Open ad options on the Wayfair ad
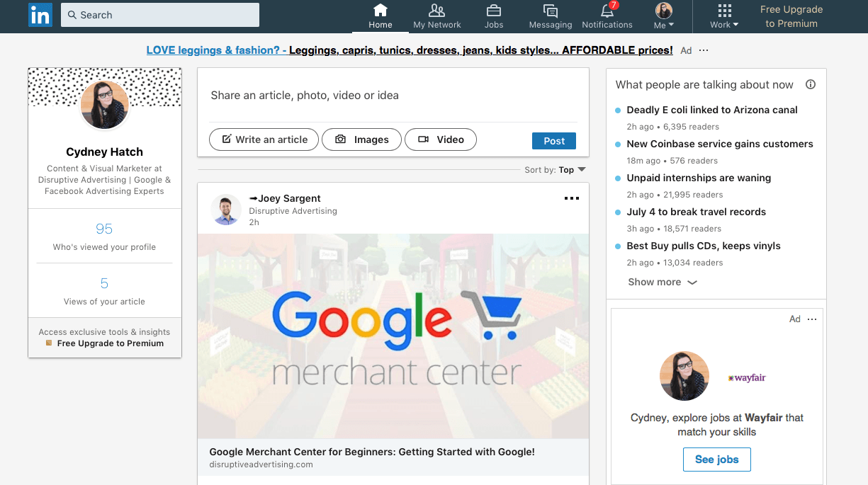This screenshot has width=868, height=485. click(812, 319)
